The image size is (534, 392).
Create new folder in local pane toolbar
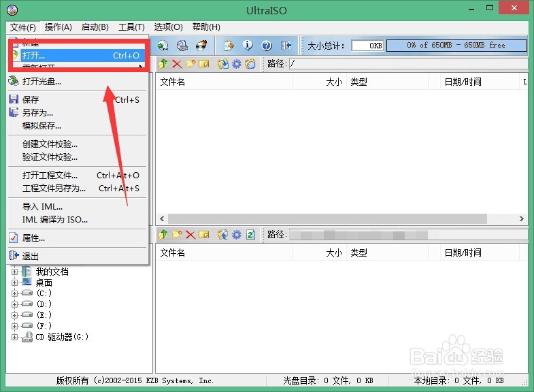pos(177,234)
